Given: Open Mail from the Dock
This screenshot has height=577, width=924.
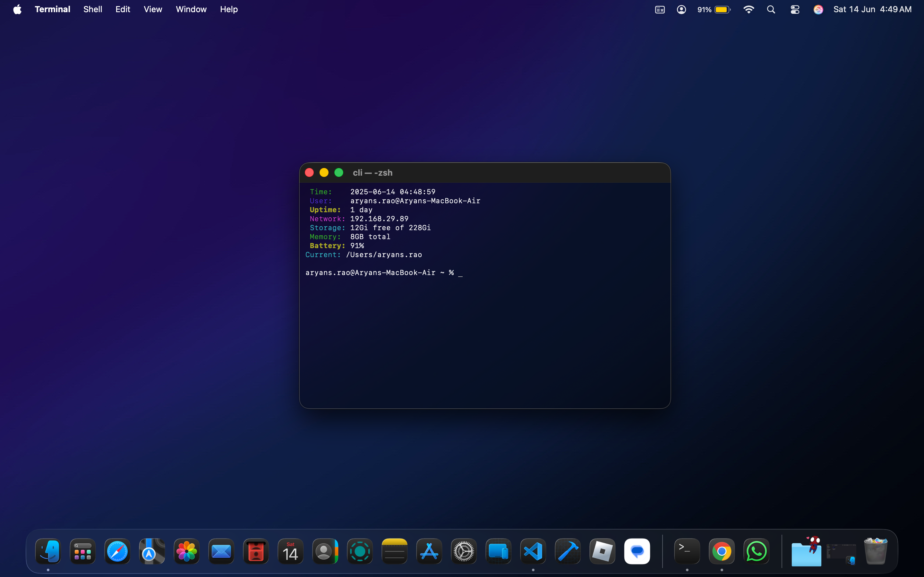Looking at the screenshot, I should 221,551.
